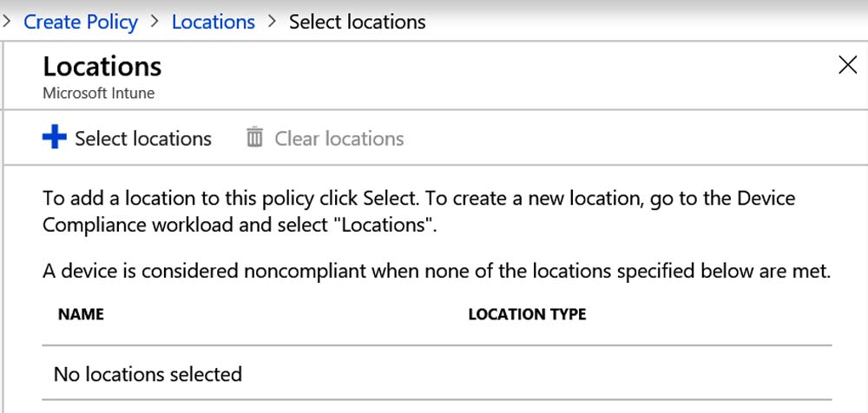The height and width of the screenshot is (413, 868).
Task: Go back to the Create Policy breadcrumb
Action: 81,23
